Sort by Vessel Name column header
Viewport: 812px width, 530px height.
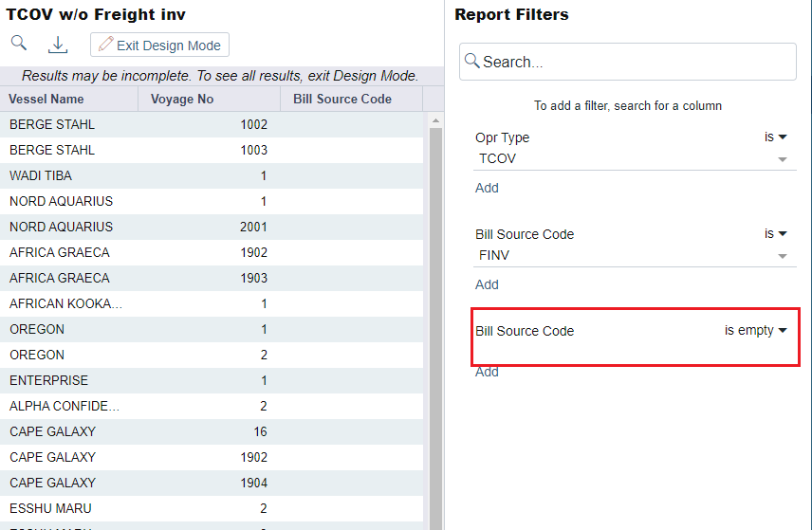(x=46, y=99)
